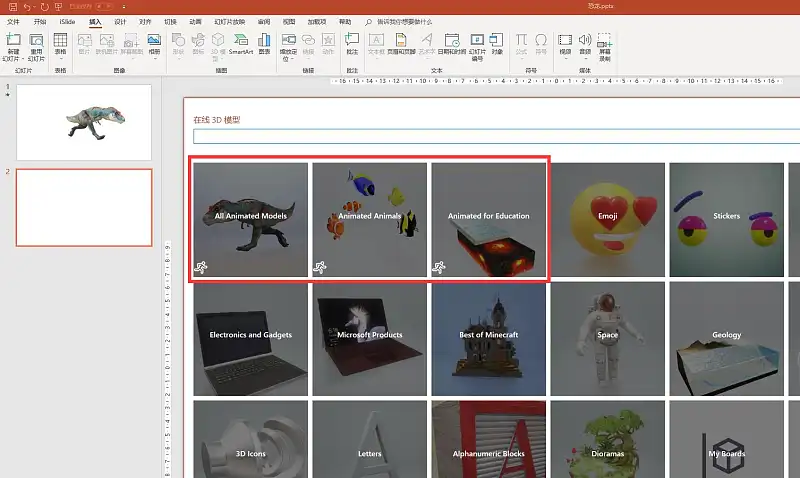This screenshot has height=478, width=800.
Task: Open the Design (设计) ribbon tab
Action: tap(120, 21)
